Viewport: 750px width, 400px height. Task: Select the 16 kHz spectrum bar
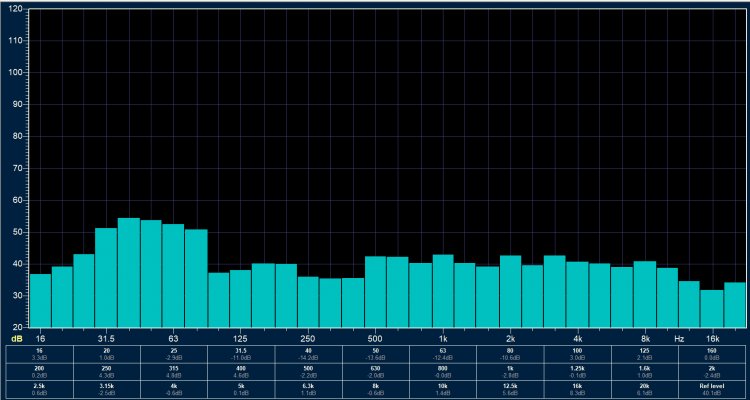click(x=712, y=308)
